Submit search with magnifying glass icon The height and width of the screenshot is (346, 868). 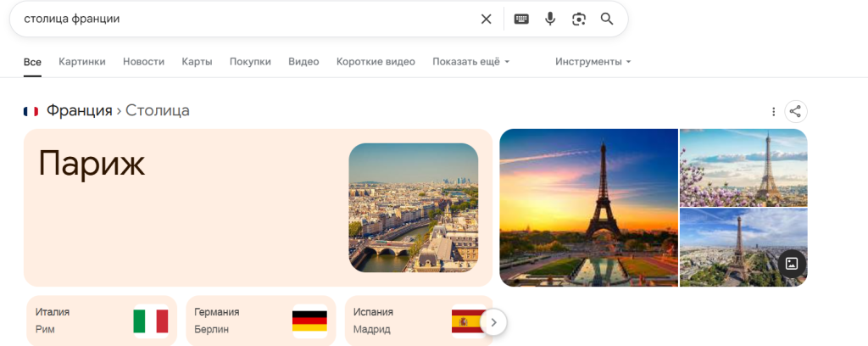click(x=607, y=20)
